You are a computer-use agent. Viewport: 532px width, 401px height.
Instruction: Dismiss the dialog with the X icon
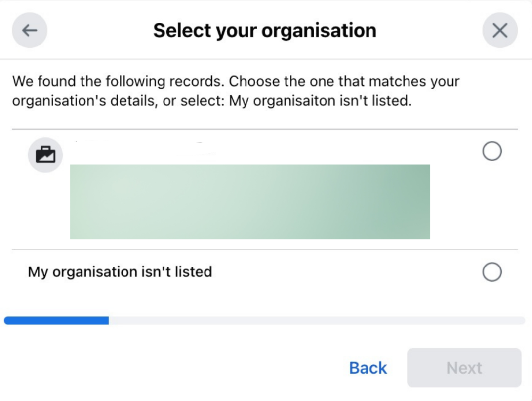coord(500,30)
